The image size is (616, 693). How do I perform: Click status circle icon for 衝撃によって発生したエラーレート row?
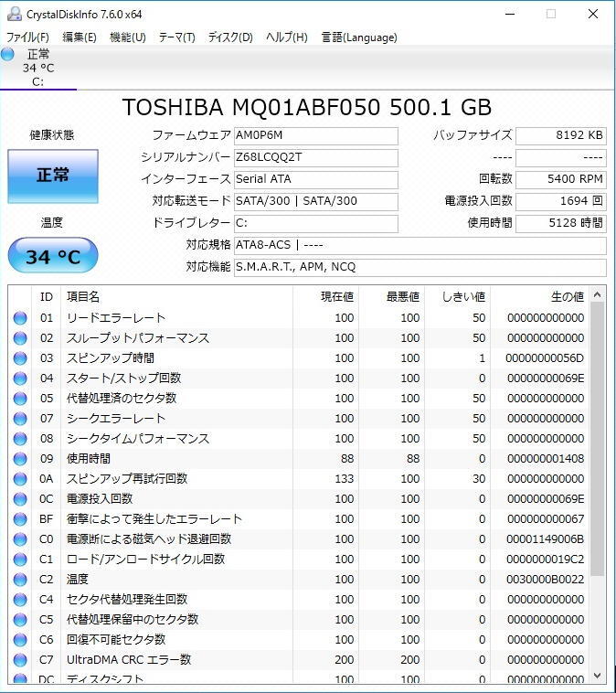20,519
